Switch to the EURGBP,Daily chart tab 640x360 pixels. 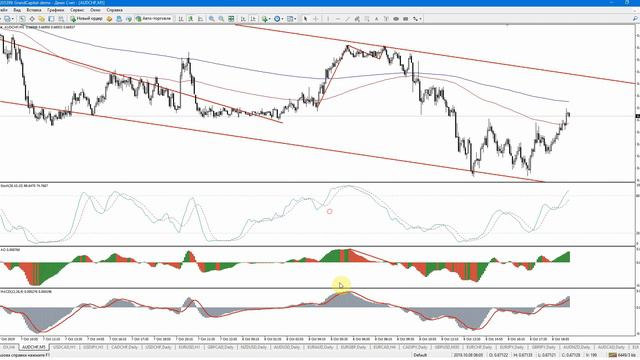(x=353, y=347)
